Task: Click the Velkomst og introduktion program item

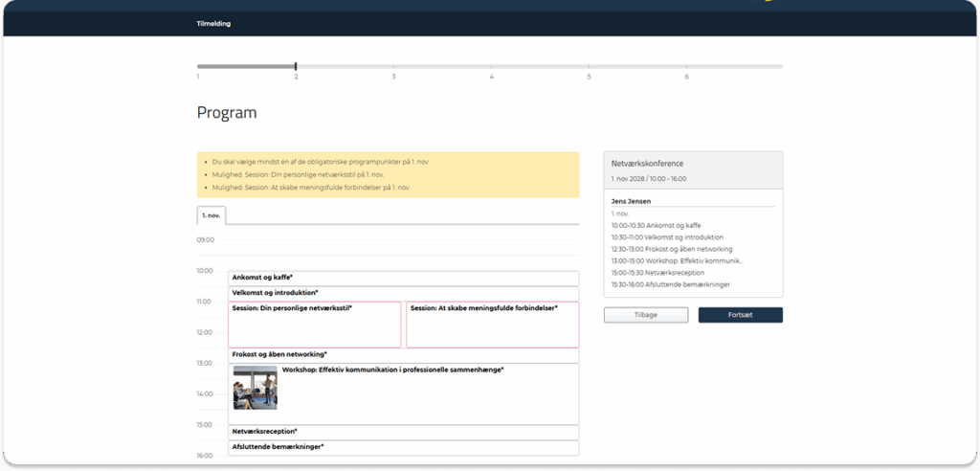Action: pyautogui.click(x=403, y=293)
